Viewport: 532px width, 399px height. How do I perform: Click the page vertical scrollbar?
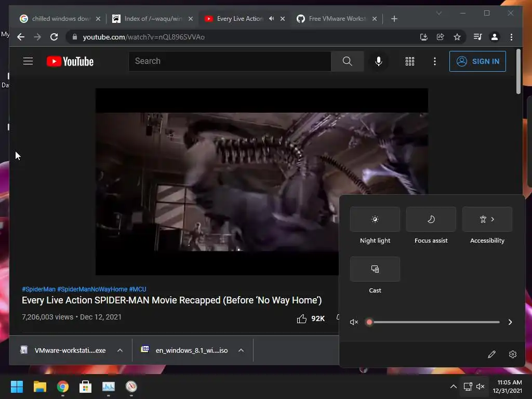pyautogui.click(x=518, y=72)
